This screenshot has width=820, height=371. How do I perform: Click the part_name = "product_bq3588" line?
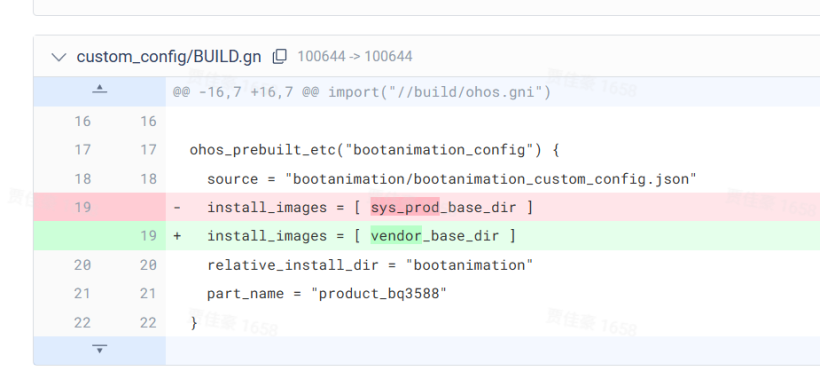point(327,294)
